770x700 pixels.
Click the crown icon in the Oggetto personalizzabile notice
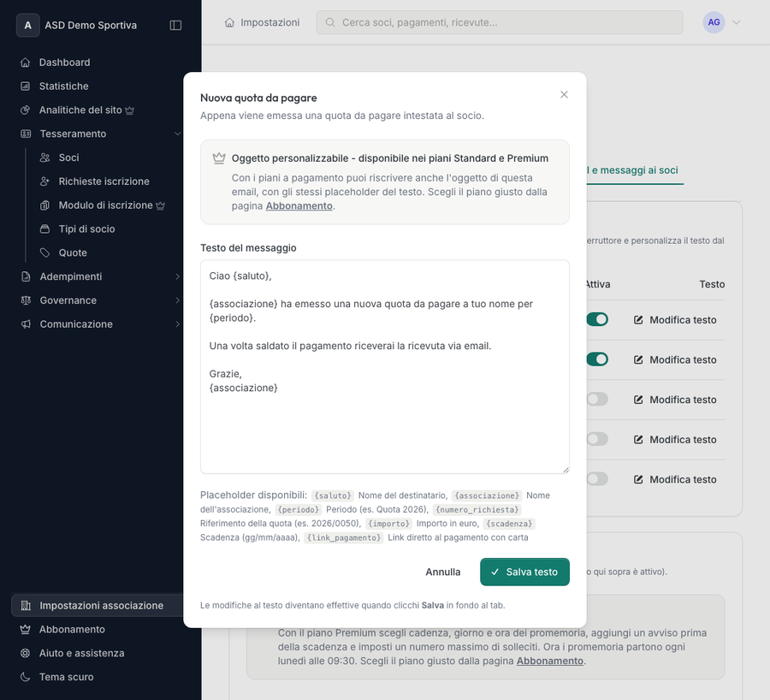[x=219, y=158]
